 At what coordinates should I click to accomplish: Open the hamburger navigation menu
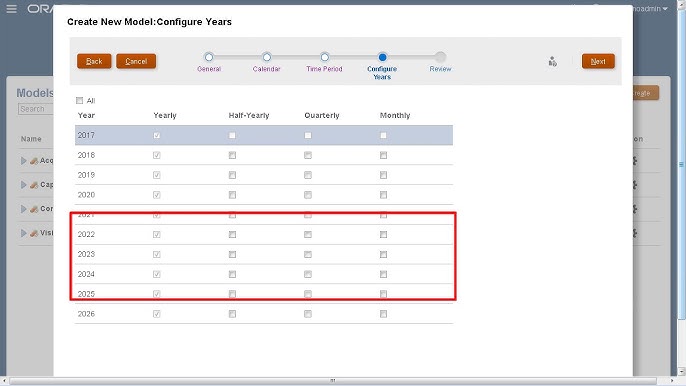click(x=11, y=9)
